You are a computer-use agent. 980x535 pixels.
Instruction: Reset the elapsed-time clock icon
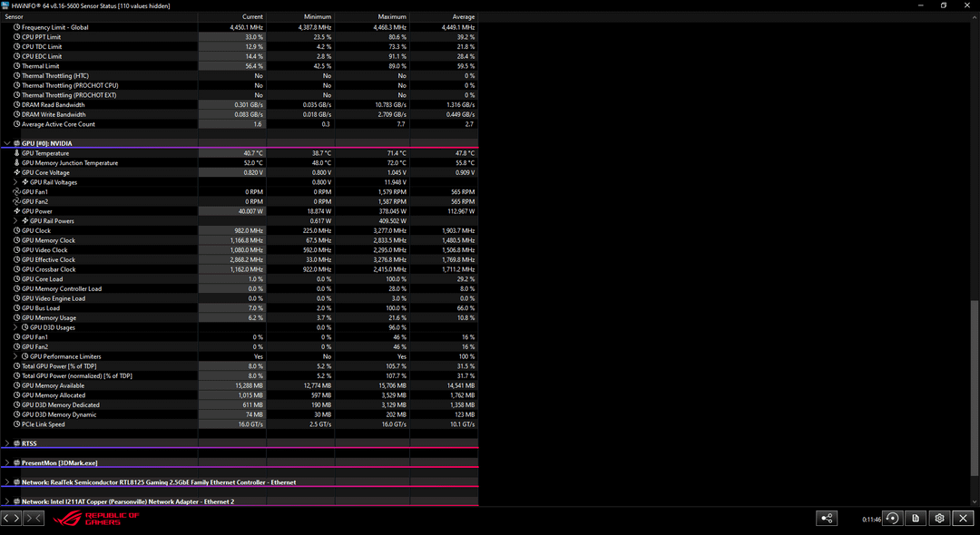892,518
